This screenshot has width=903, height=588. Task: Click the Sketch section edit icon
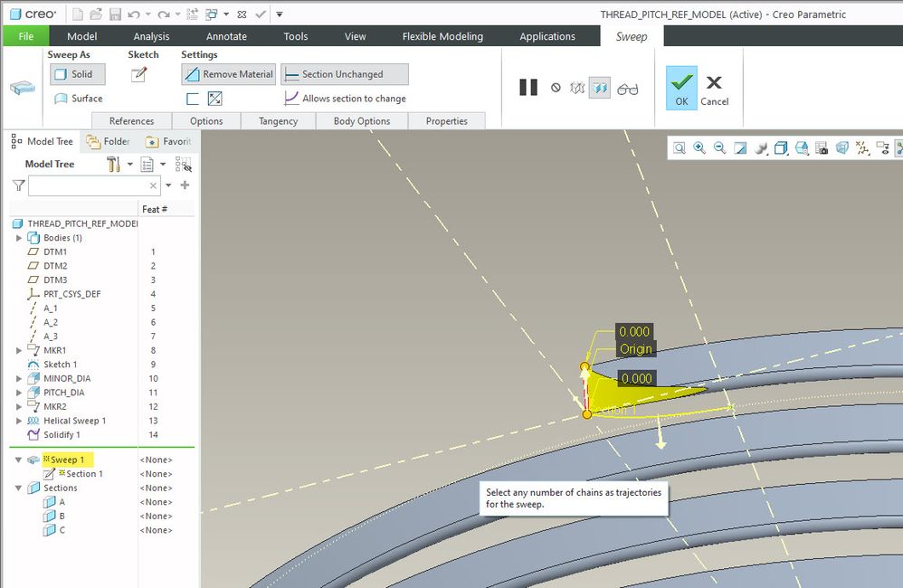pyautogui.click(x=138, y=75)
